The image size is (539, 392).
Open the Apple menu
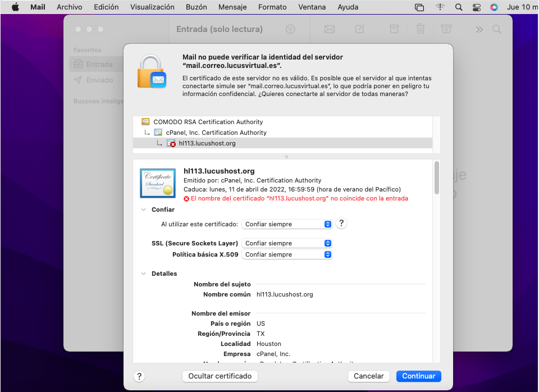coord(16,7)
